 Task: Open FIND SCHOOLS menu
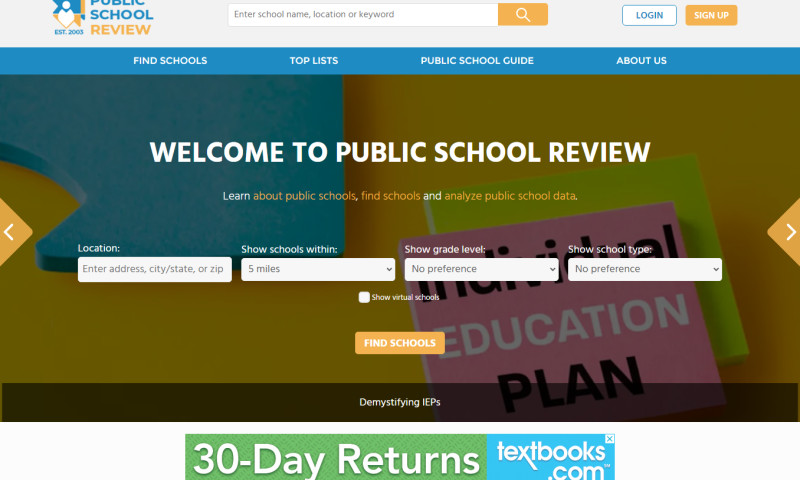click(170, 61)
